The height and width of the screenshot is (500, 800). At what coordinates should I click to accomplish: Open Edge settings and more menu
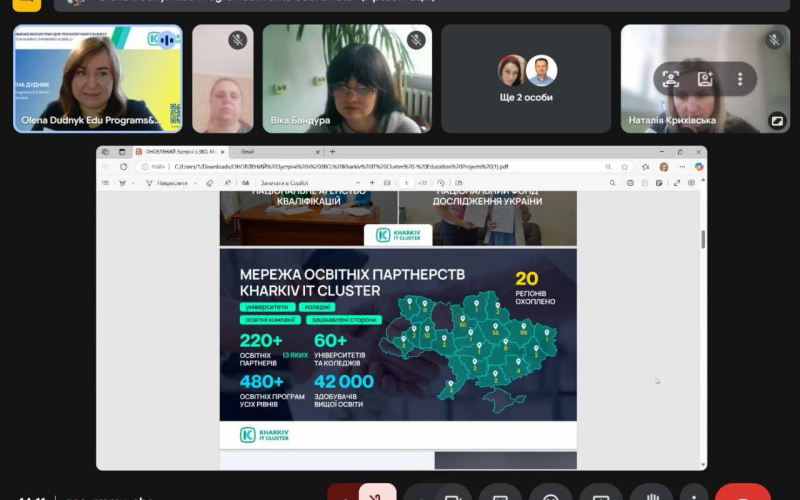tap(682, 167)
